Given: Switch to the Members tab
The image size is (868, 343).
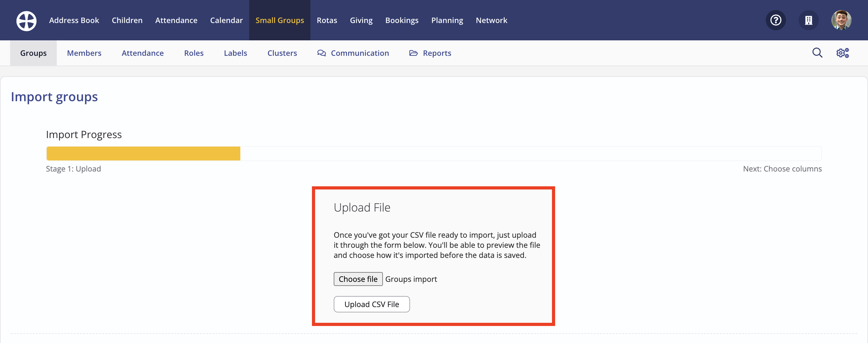Looking at the screenshot, I should (84, 53).
